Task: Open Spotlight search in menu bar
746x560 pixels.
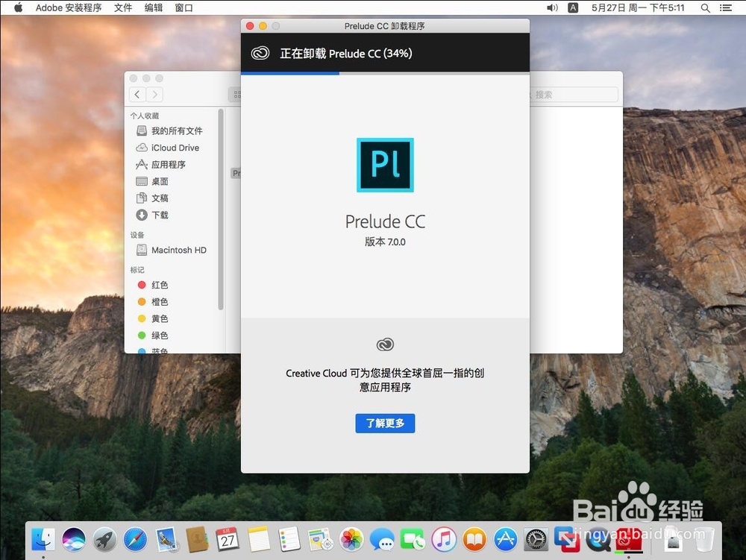Action: pyautogui.click(x=706, y=7)
